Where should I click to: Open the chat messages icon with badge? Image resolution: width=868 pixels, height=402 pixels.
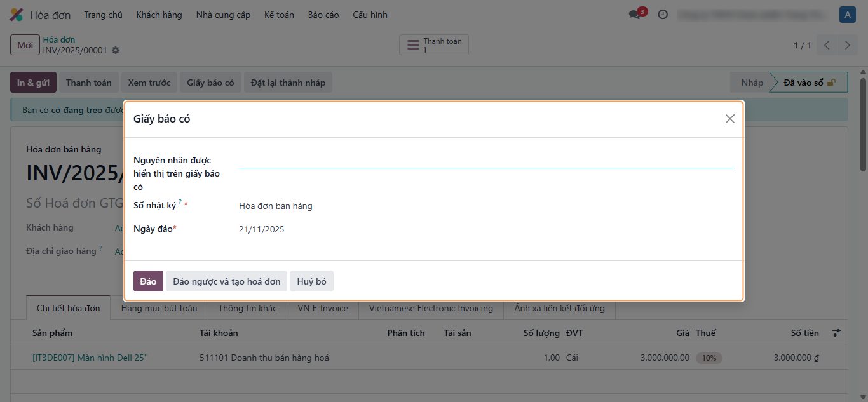[635, 15]
